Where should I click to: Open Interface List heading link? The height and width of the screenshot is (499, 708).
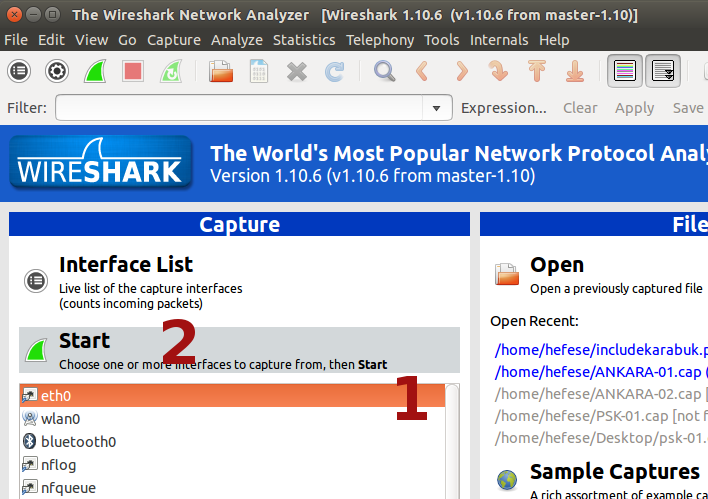(126, 265)
